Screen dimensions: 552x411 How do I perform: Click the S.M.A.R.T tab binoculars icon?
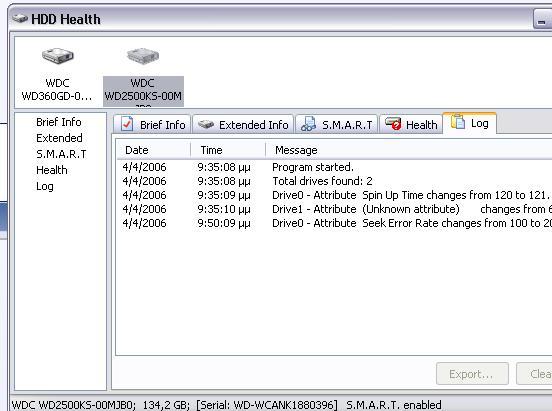[308, 124]
